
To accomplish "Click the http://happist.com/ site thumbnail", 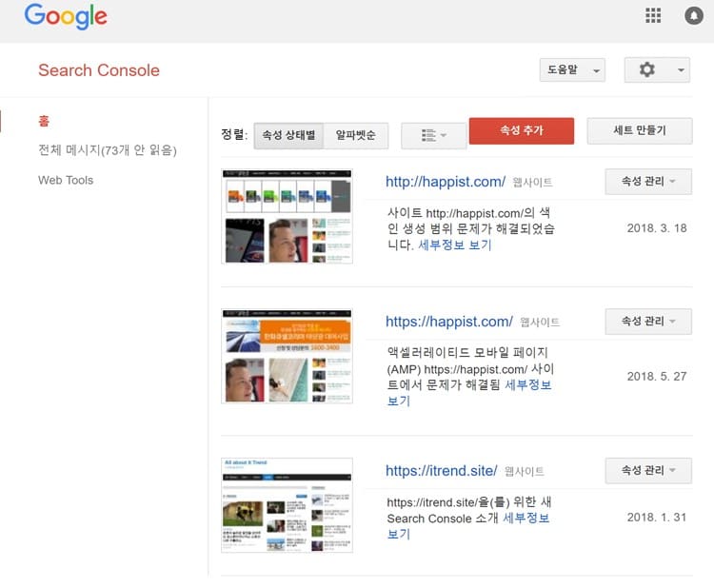I will point(287,216).
